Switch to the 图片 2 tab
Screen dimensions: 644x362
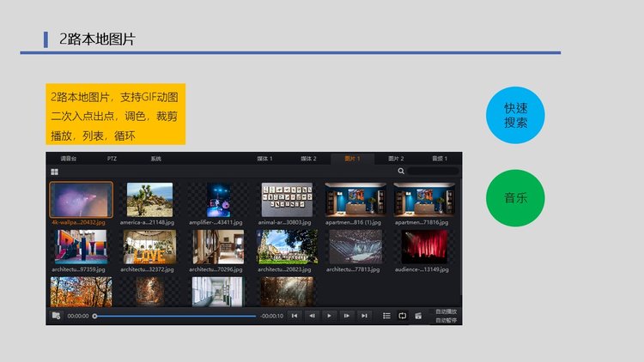tap(396, 159)
